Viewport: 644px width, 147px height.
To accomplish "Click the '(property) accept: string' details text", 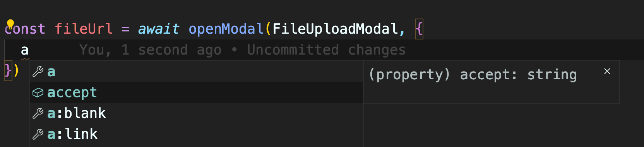I will [x=473, y=74].
